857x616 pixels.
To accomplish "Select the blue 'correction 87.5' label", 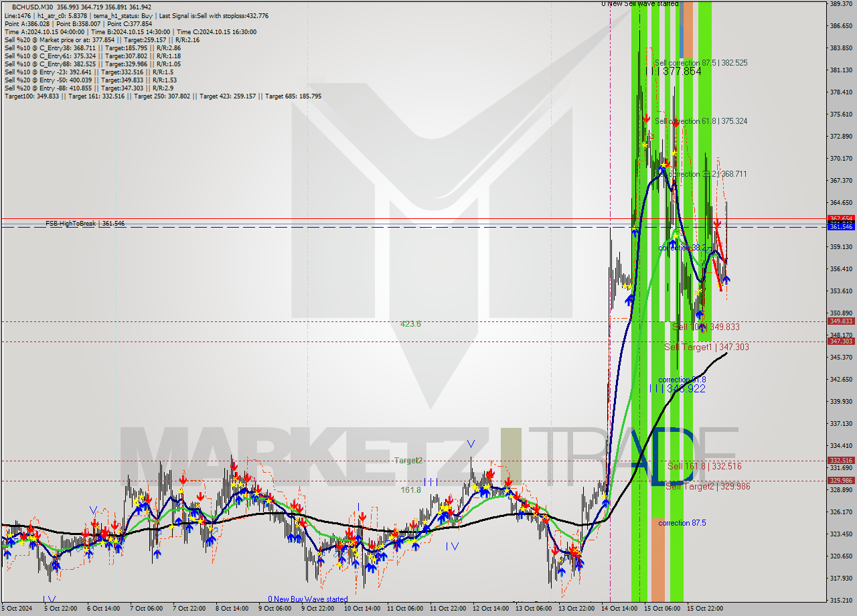I will (682, 523).
